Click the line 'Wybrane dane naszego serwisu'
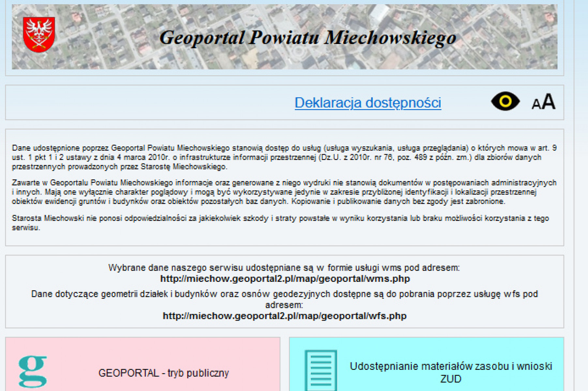Screen dimensions: 588x391 284,268
